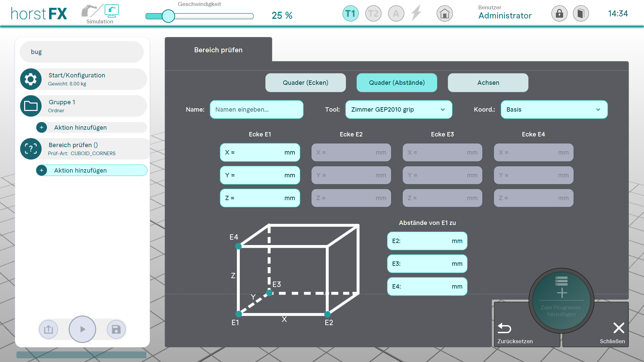Click the lock icon in header
This screenshot has width=644, height=362.
coord(559,14)
